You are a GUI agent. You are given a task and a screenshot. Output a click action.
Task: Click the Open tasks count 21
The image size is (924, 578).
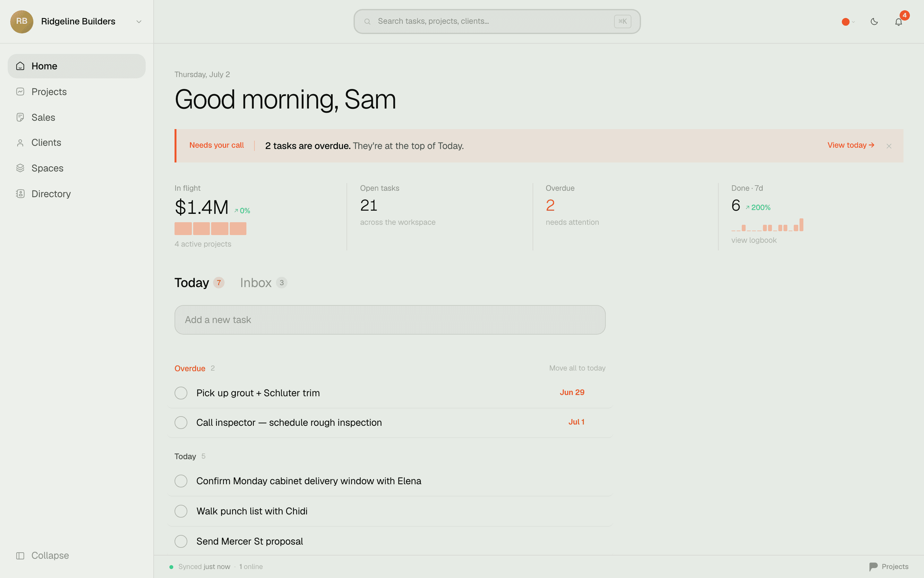pyautogui.click(x=369, y=206)
